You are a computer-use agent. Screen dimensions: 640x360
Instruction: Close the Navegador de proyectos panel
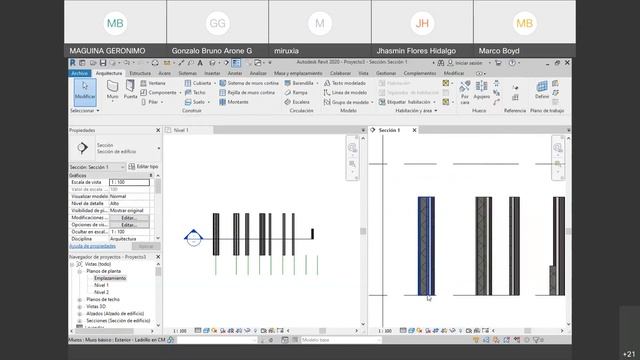pos(158,257)
